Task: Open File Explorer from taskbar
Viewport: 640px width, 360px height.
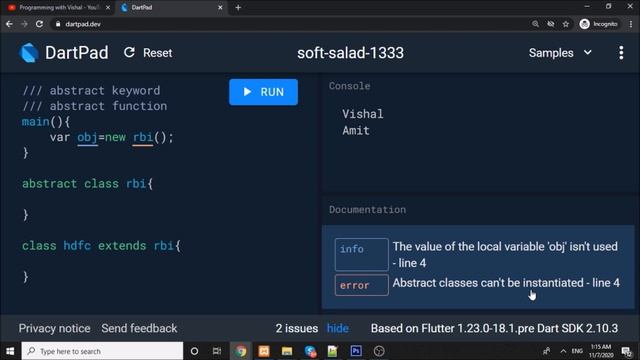Action: [287, 351]
